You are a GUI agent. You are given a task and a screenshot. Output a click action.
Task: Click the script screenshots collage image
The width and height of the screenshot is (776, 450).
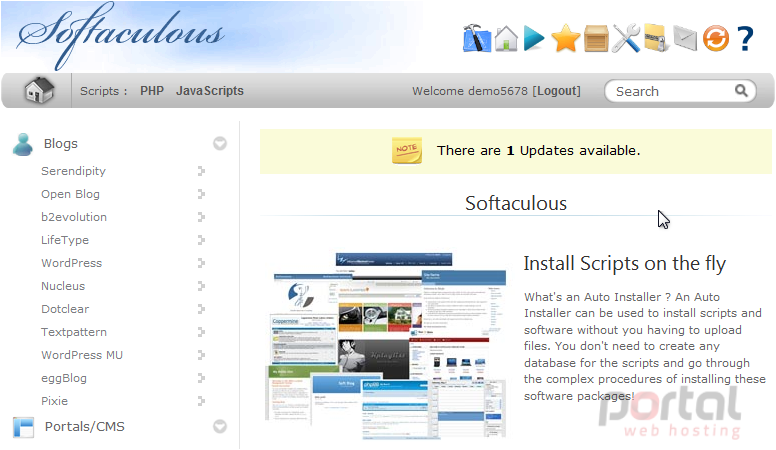(386, 346)
